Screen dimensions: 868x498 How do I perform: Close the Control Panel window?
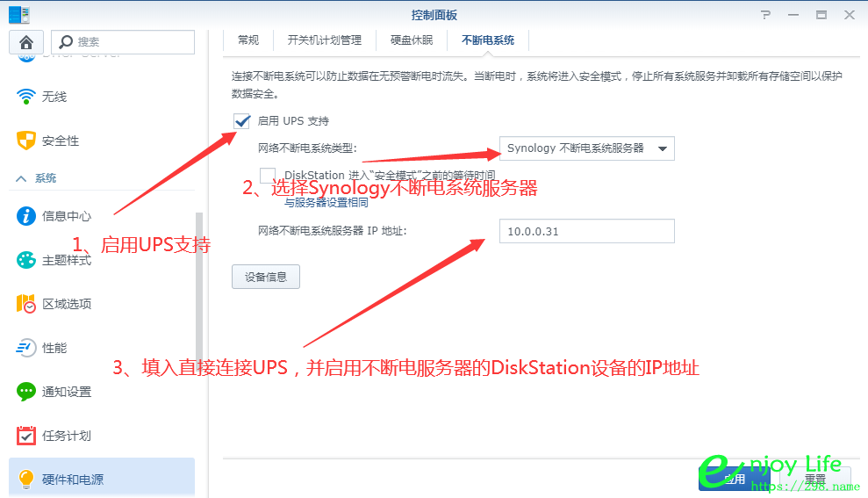850,15
